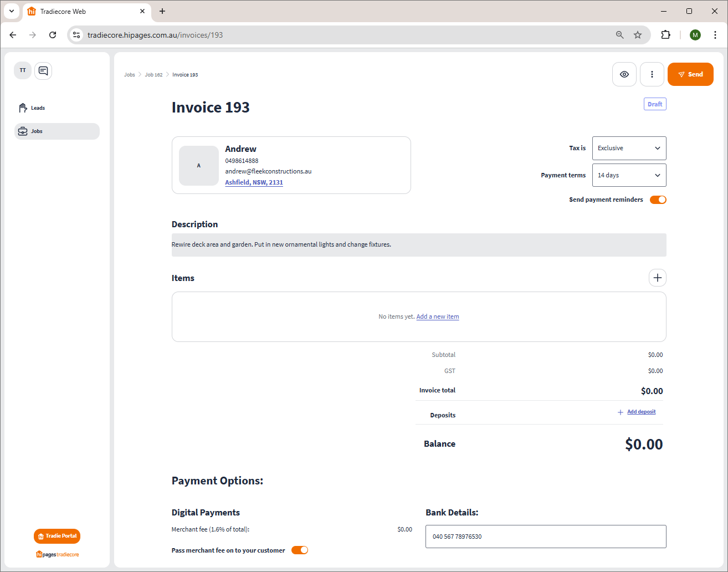Image resolution: width=728 pixels, height=572 pixels.
Task: Bookmark this page with the star icon
Action: click(x=638, y=35)
